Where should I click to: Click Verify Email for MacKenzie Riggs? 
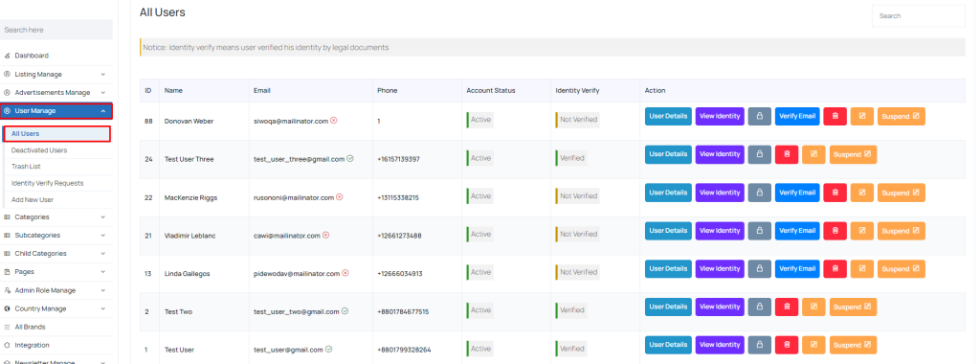pyautogui.click(x=797, y=193)
